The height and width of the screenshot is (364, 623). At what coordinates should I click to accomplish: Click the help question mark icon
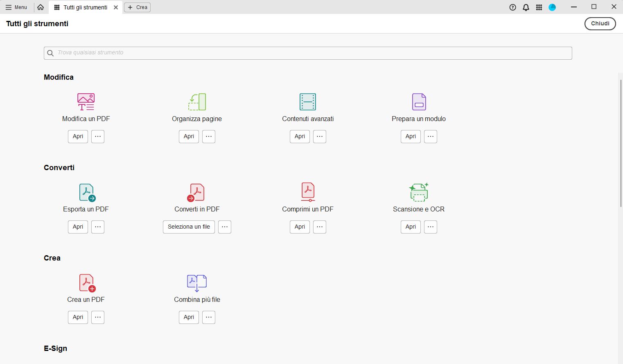coord(512,7)
